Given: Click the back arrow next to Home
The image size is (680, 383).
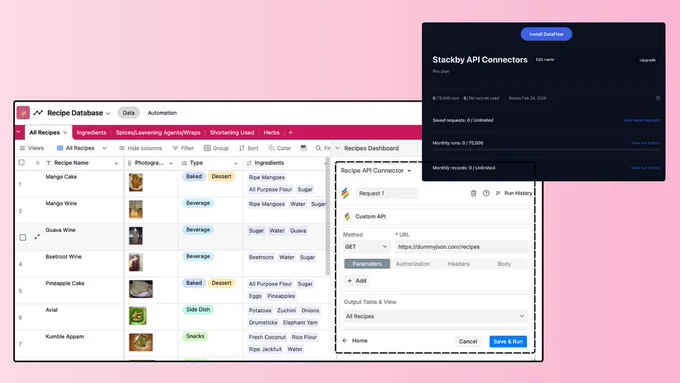Looking at the screenshot, I should 345,340.
